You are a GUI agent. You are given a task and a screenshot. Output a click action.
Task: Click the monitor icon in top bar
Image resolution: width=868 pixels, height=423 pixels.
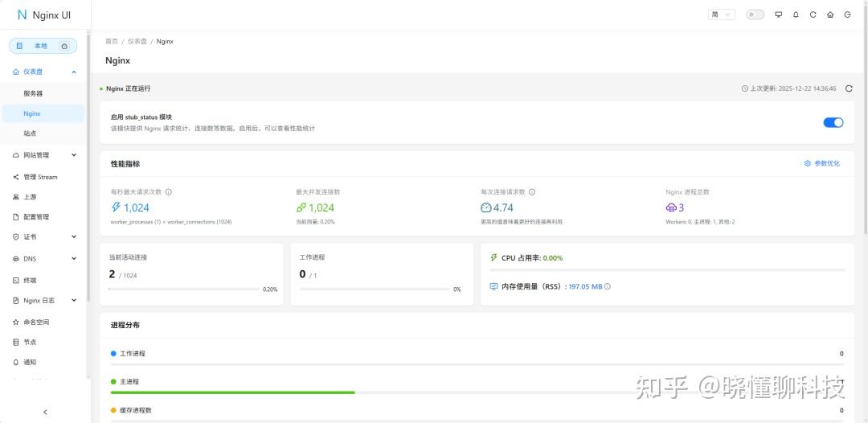coord(779,15)
